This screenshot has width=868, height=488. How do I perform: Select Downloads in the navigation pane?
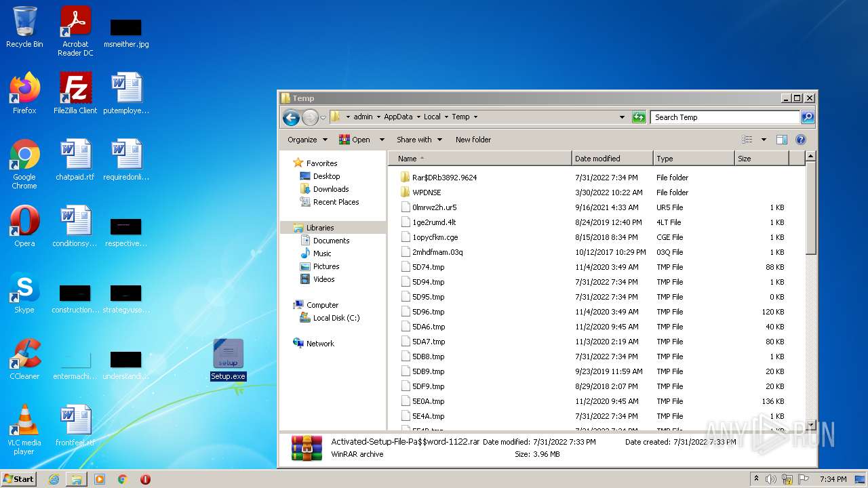(x=331, y=189)
